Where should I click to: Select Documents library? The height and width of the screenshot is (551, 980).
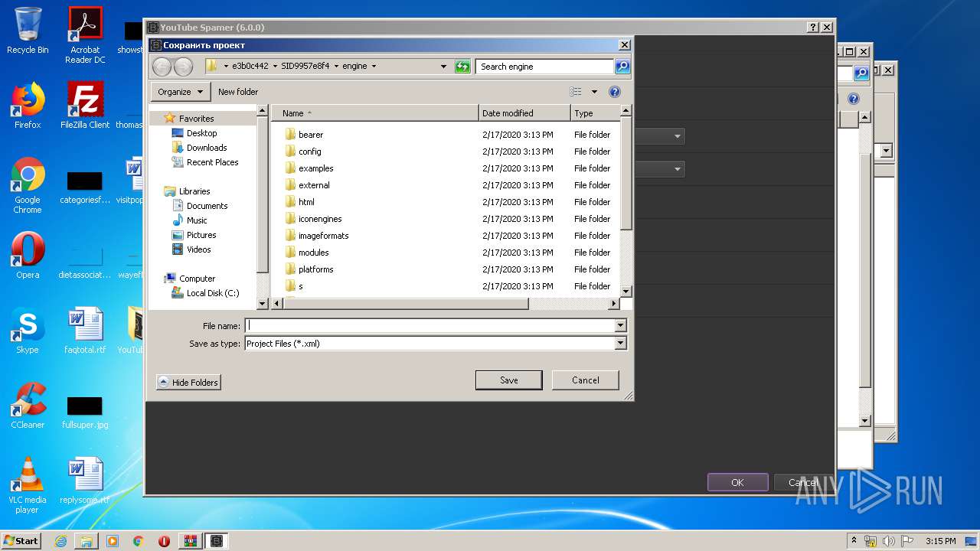(207, 206)
